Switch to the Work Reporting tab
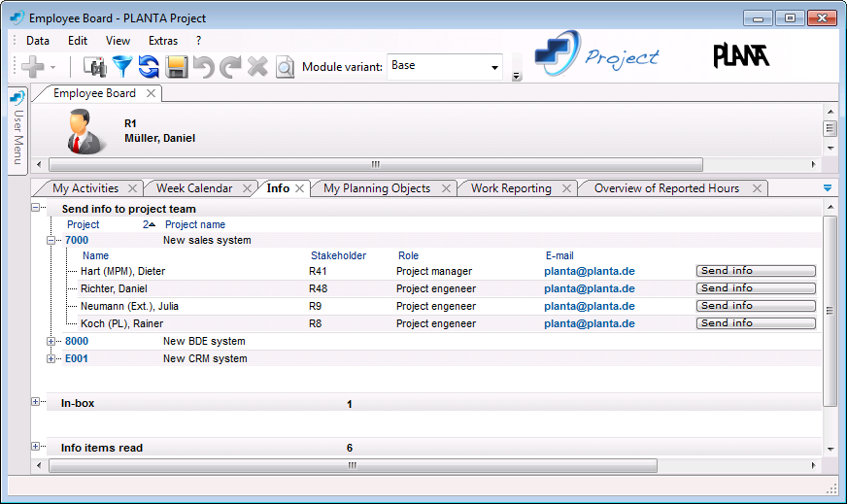This screenshot has height=504, width=847. 511,188
